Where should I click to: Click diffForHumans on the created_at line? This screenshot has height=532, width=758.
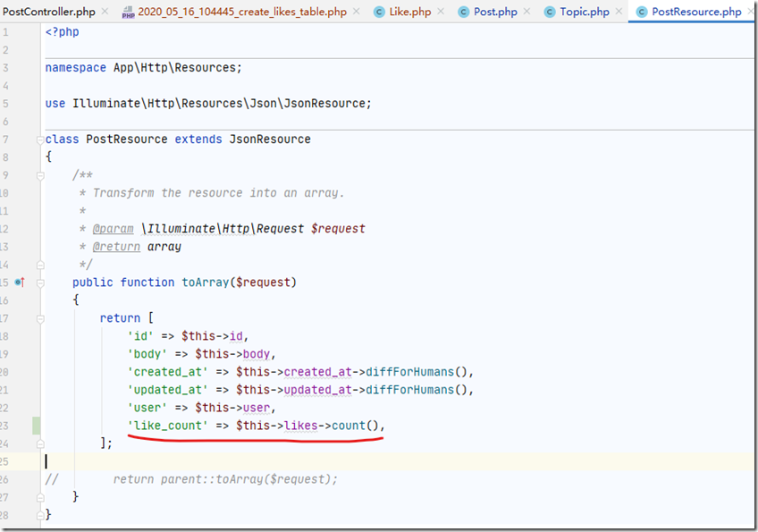tap(410, 372)
